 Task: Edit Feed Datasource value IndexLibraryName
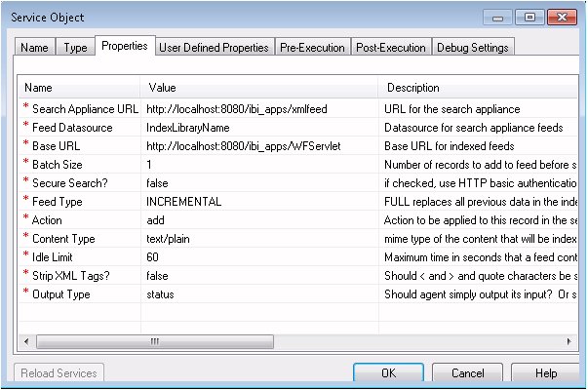tap(259, 128)
